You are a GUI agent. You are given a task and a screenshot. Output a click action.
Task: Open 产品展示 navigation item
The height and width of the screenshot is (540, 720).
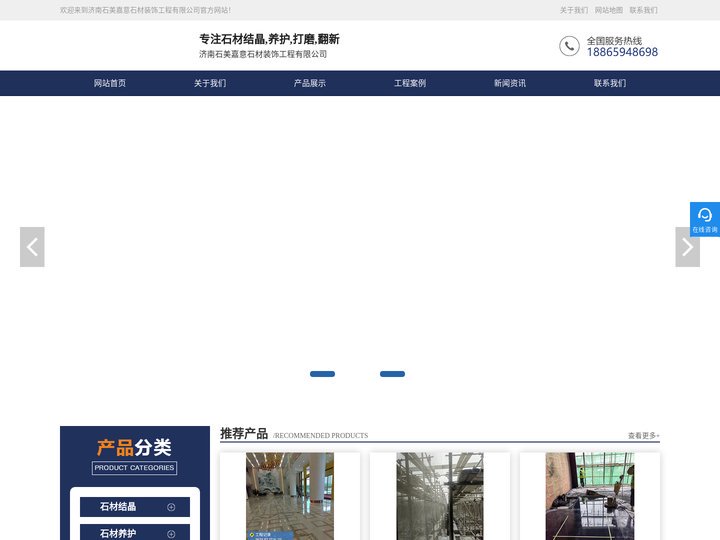click(x=310, y=83)
